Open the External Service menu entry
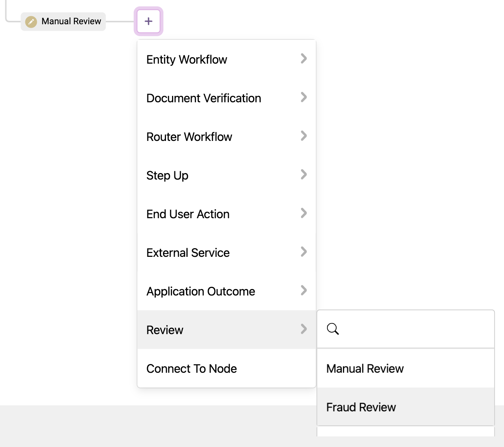504x447 pixels. 188,253
